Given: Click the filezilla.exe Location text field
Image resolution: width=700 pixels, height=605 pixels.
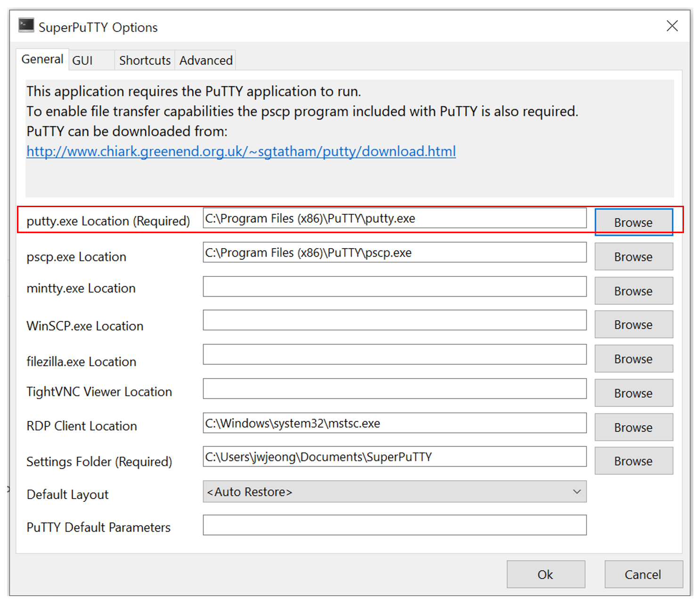Looking at the screenshot, I should 395,355.
